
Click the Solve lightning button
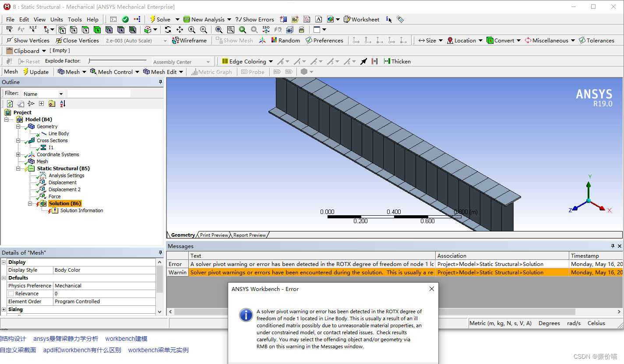pos(160,19)
